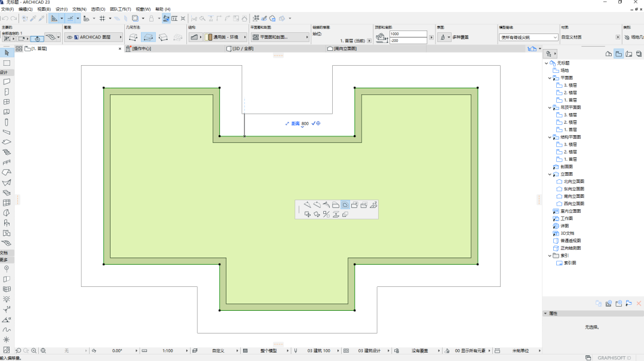Screen dimensions: 644x361
Task: Toggle the ARCHICAD layer eye icon
Action: (69, 38)
